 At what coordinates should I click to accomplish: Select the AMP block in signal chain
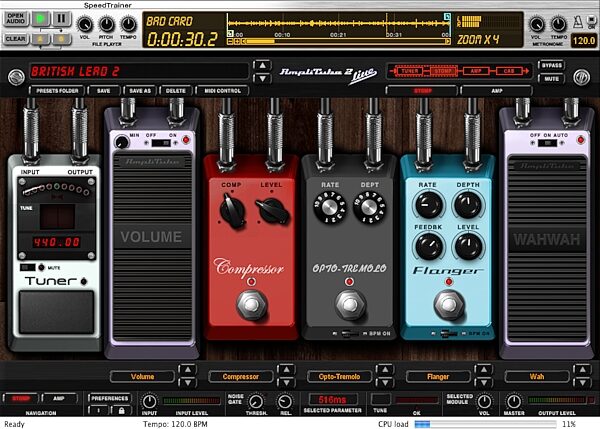pyautogui.click(x=476, y=71)
